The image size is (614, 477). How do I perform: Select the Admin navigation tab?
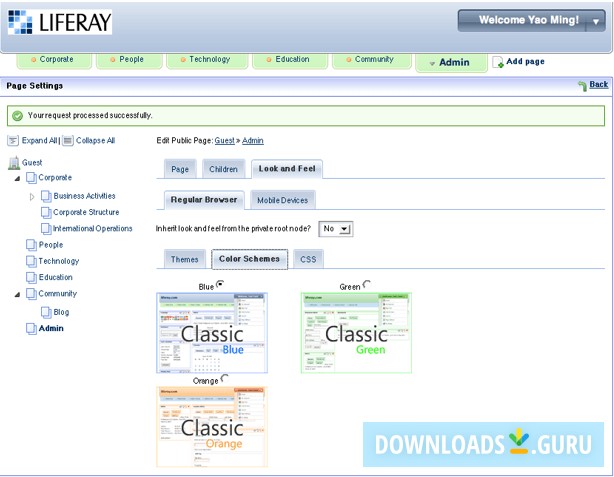(x=451, y=62)
